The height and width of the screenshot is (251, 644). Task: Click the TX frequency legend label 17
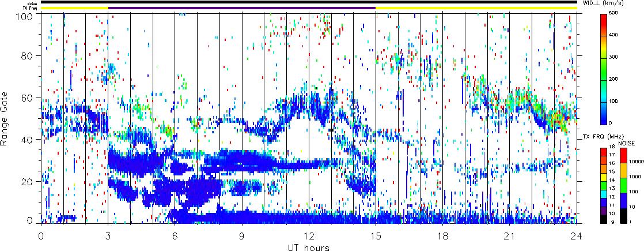pyautogui.click(x=612, y=155)
